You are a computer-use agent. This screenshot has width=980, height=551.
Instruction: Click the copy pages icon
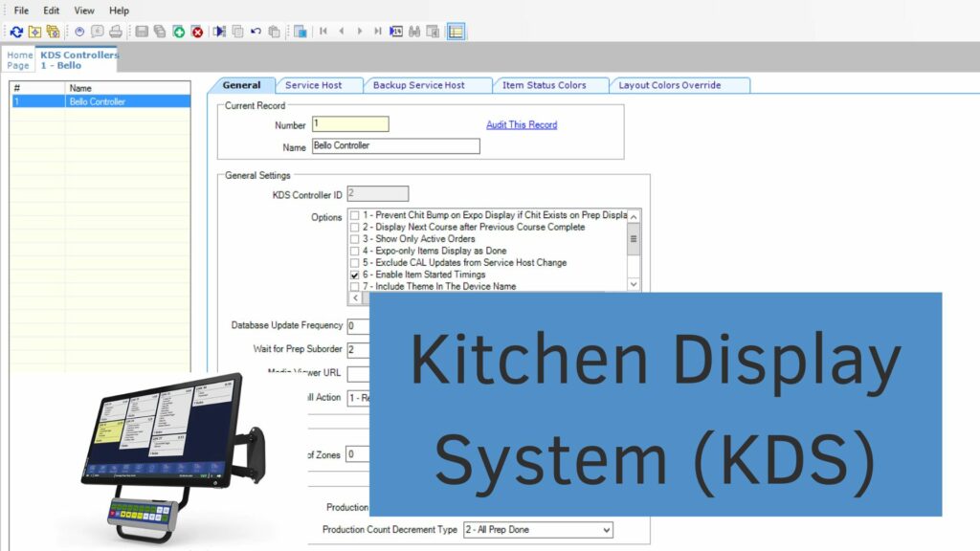click(x=237, y=32)
